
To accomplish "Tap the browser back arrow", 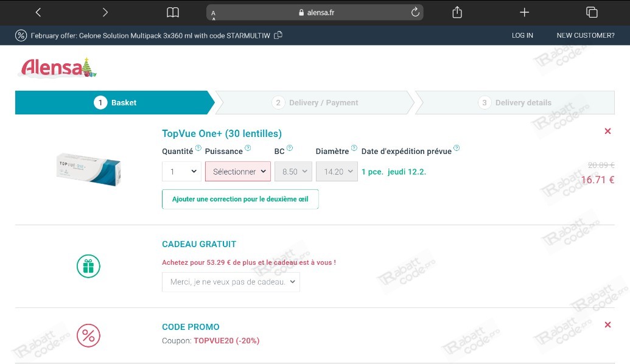I will click(x=38, y=13).
